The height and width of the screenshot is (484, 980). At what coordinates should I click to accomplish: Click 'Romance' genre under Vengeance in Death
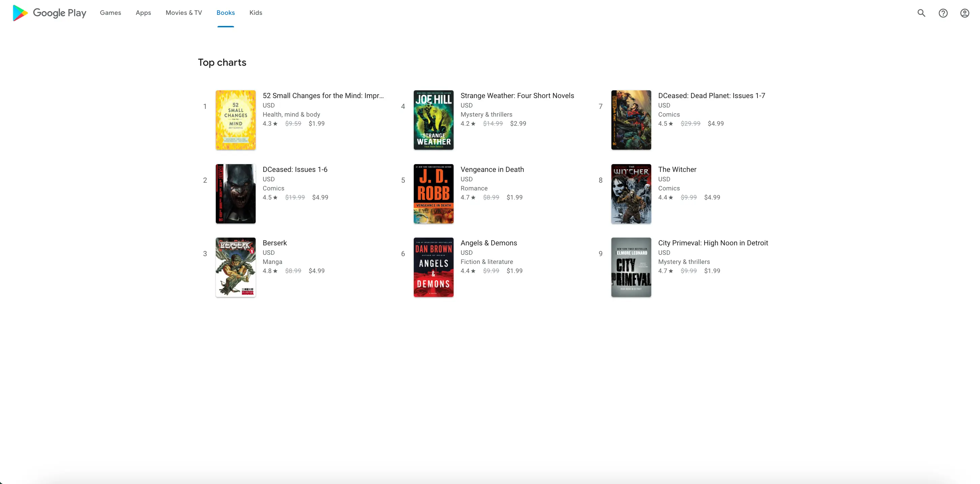[x=473, y=188]
